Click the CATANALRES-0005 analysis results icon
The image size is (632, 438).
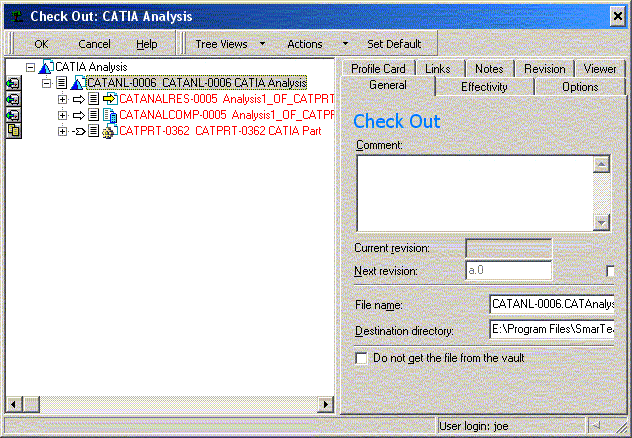[110, 100]
